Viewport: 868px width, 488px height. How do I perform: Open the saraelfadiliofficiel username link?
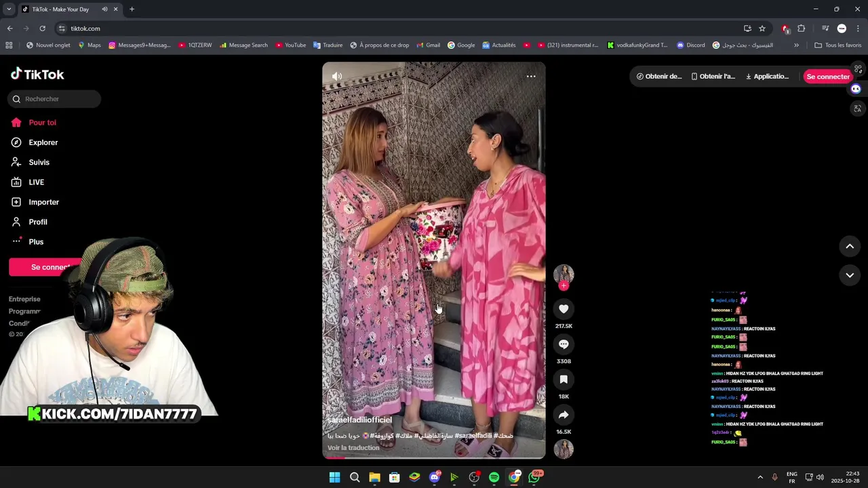pos(359,420)
